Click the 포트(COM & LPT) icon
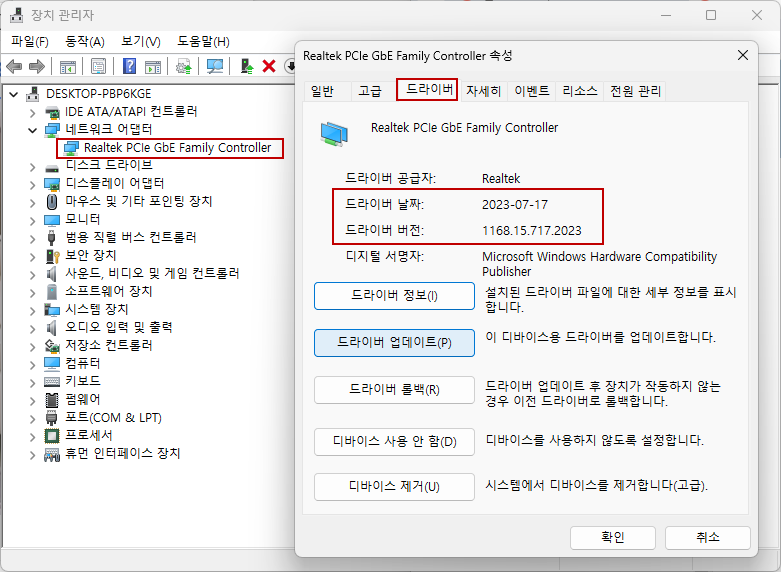 (x=52, y=418)
